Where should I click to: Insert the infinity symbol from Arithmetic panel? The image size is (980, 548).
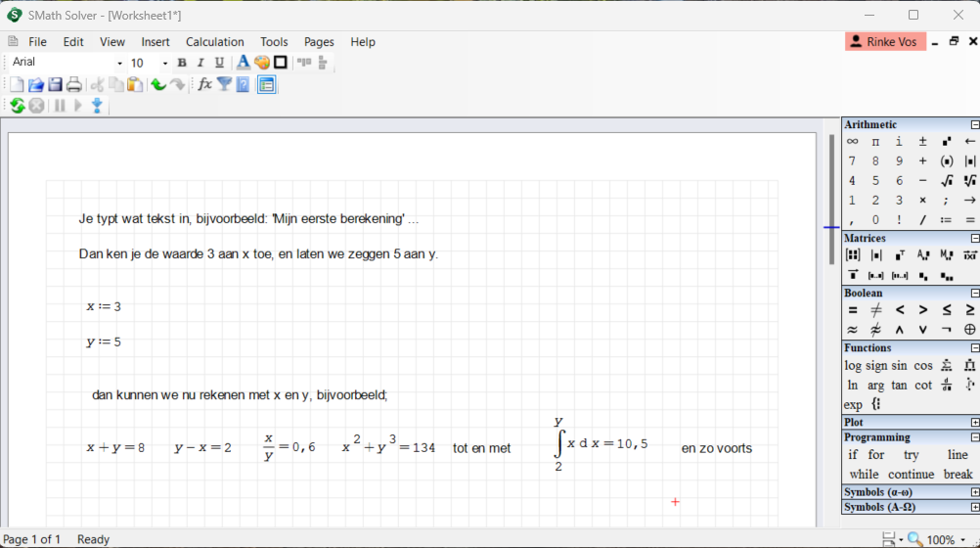pos(852,142)
